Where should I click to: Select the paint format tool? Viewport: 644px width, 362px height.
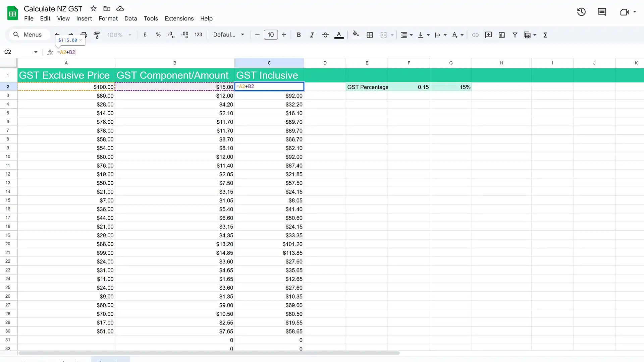(x=97, y=35)
